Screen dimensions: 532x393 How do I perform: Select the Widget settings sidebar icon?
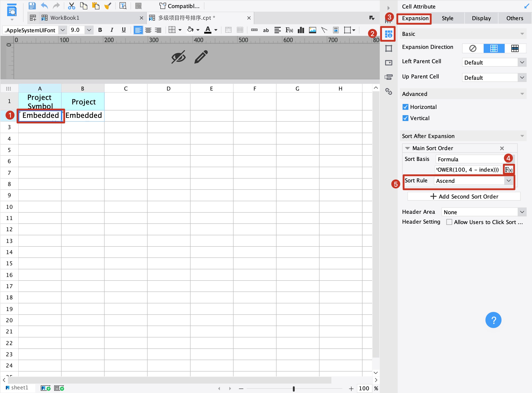pyautogui.click(x=389, y=63)
